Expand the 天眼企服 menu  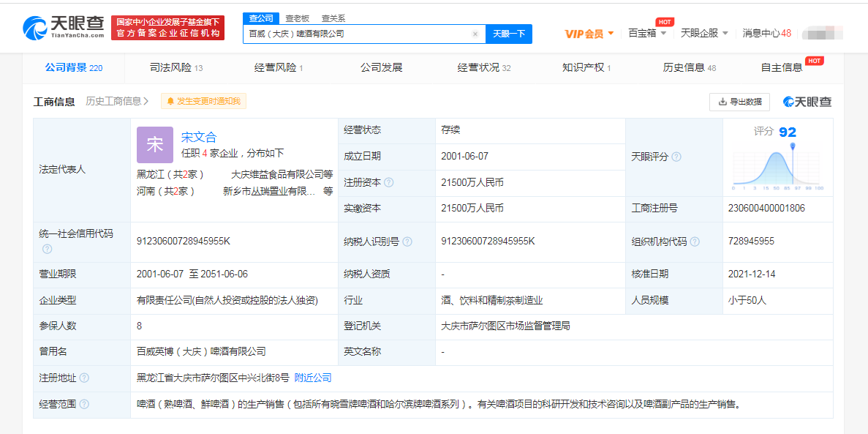point(704,33)
